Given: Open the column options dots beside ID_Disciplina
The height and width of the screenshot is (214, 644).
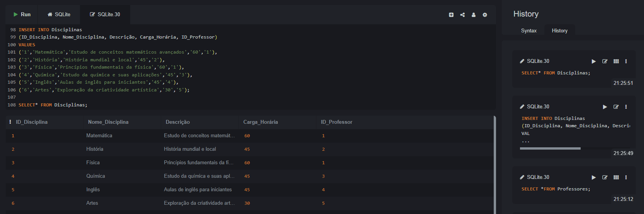Looking at the screenshot, I should pos(10,122).
